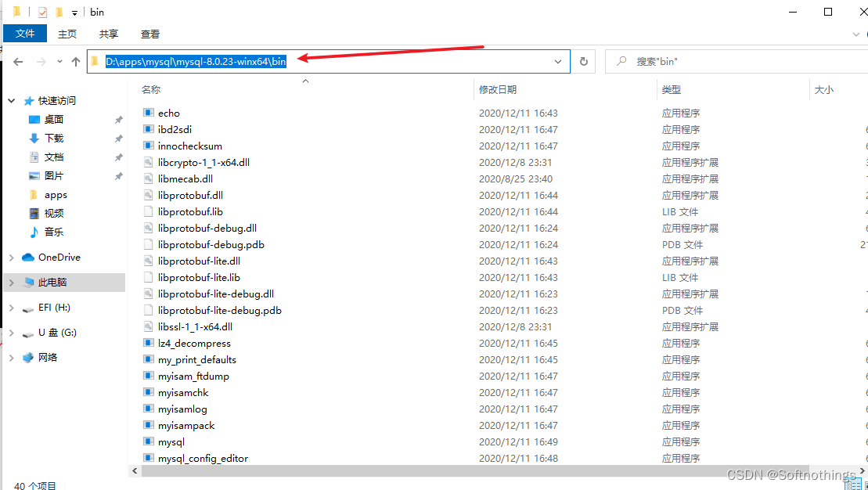The image size is (868, 490).
Task: Select the libprotobuf-lite.lib file name
Action: click(x=200, y=277)
